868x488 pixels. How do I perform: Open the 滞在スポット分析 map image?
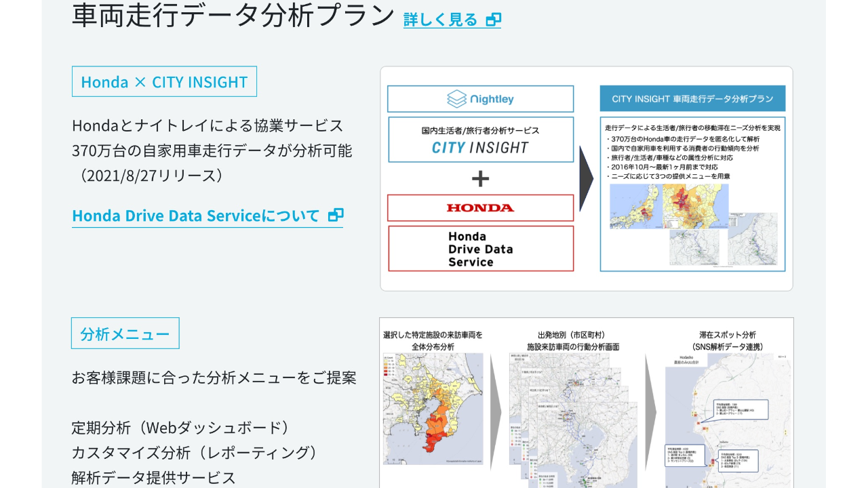pyautogui.click(x=728, y=420)
